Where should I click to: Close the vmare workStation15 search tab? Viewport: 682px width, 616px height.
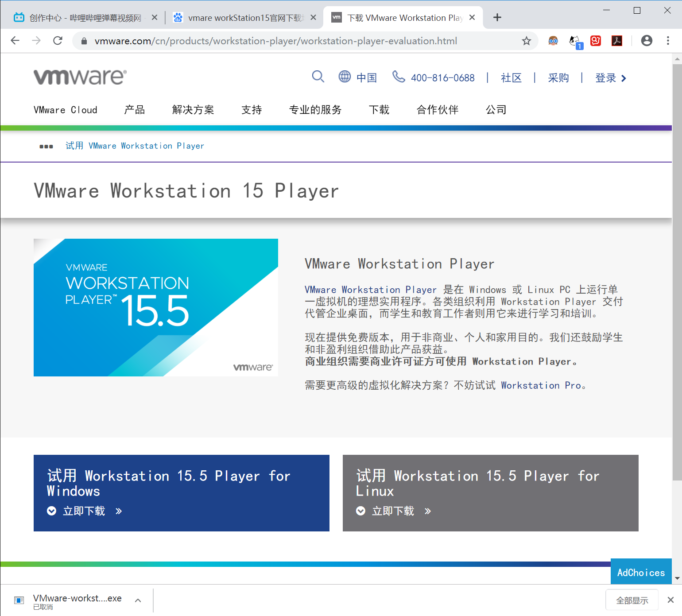[x=313, y=17]
